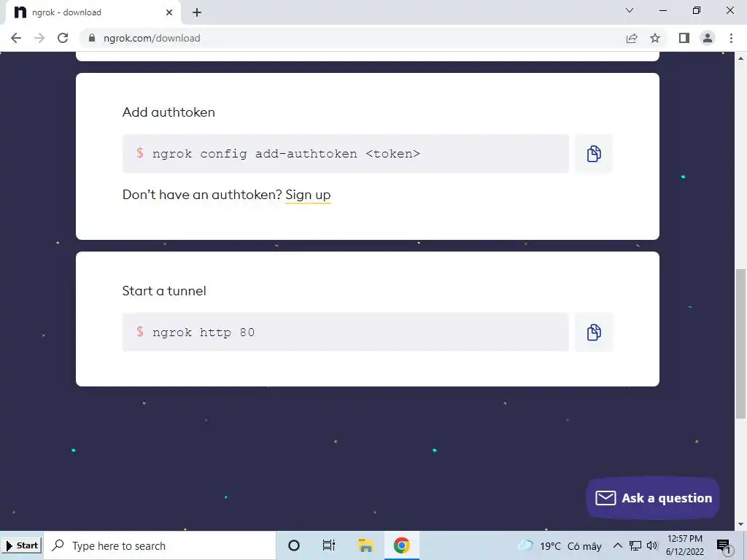Select the ngrok - download tab
The width and height of the screenshot is (747, 560).
[x=93, y=12]
